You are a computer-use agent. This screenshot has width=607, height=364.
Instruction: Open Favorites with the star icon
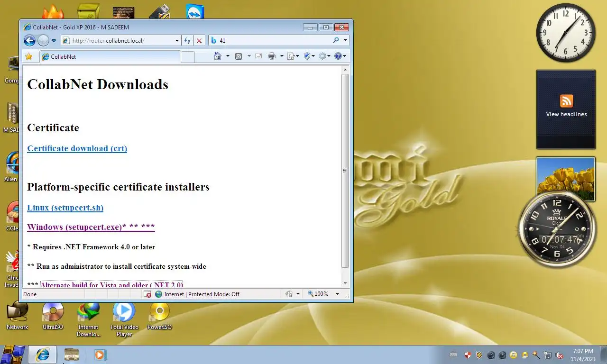click(x=29, y=56)
